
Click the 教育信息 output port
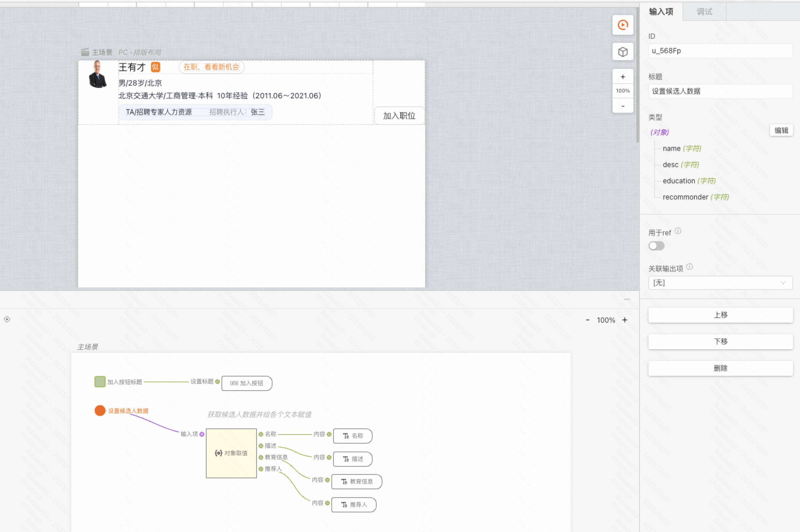point(261,457)
